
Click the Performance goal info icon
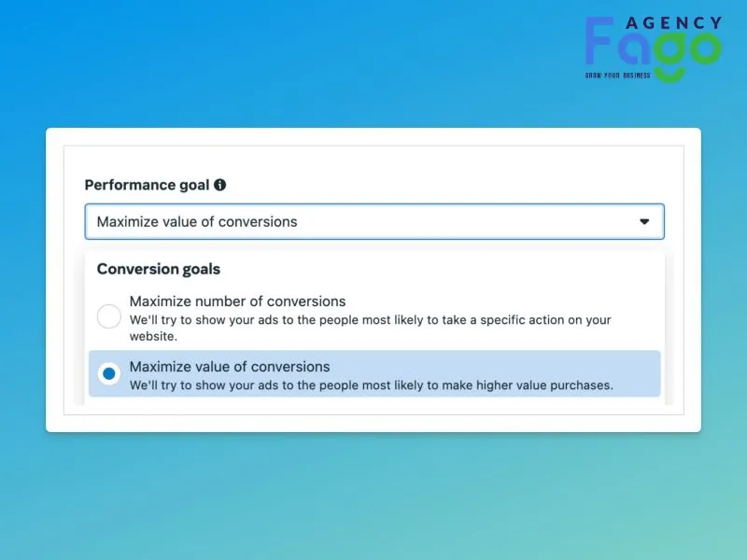[219, 185]
